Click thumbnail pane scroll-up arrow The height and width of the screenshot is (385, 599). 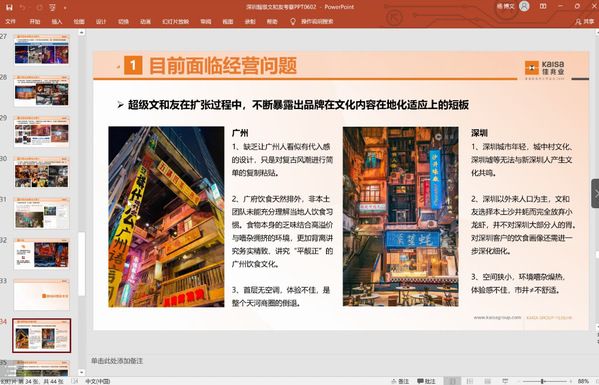click(82, 33)
